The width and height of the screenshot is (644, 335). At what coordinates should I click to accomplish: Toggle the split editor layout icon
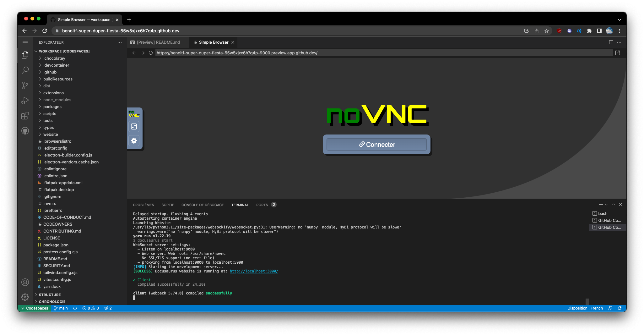(610, 42)
